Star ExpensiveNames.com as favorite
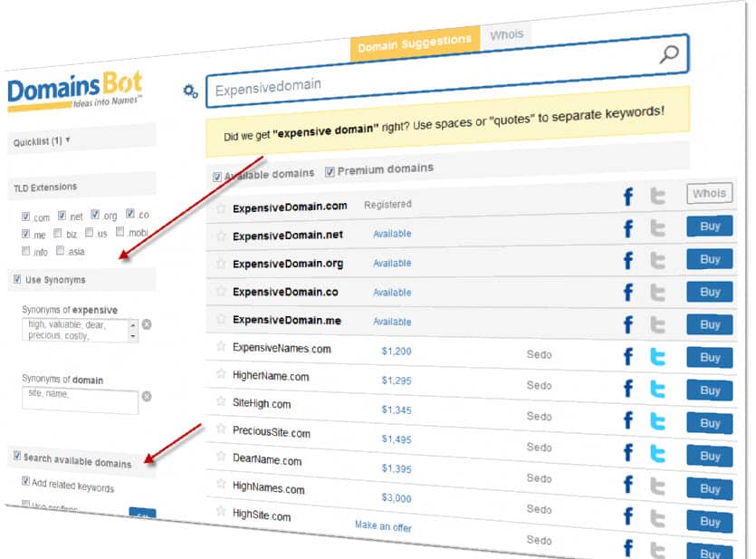 pos(221,346)
